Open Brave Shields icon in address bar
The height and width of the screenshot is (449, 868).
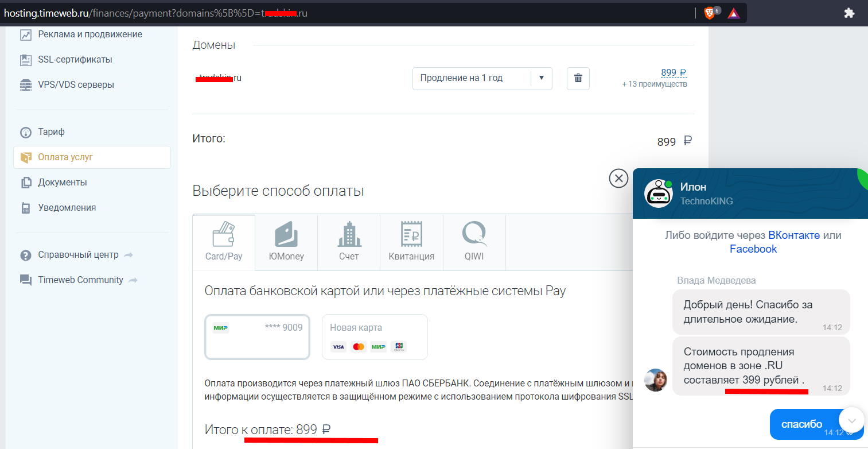[x=710, y=13]
